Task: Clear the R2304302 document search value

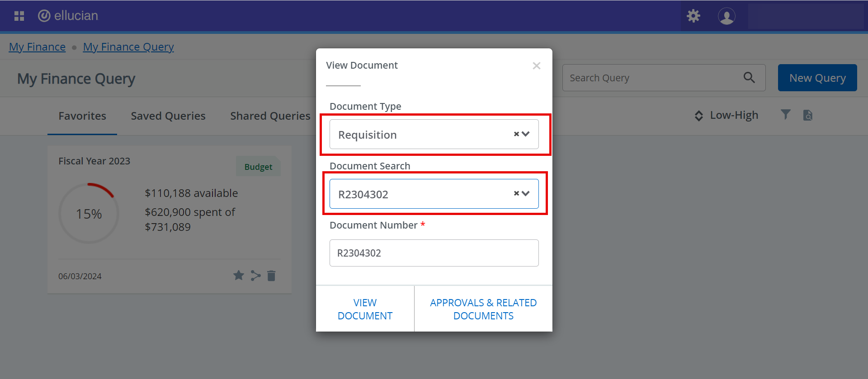Action: (516, 193)
